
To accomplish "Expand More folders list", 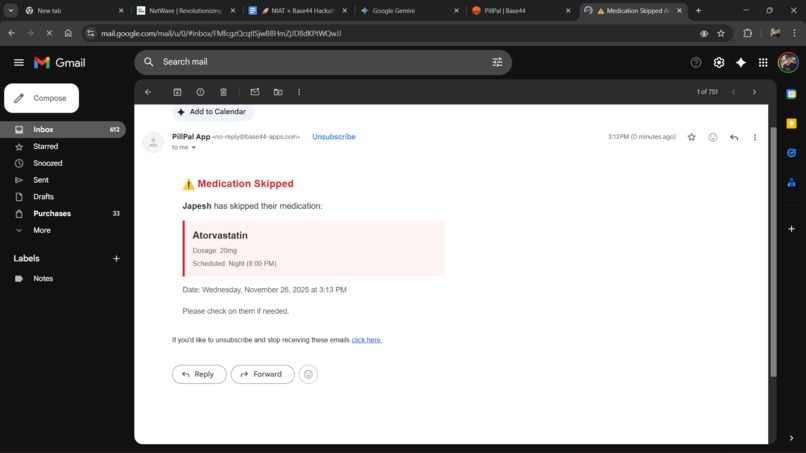I will tap(63, 230).
